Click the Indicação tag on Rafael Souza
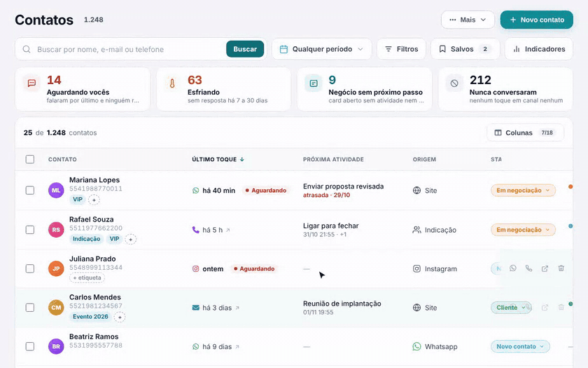 (x=86, y=239)
